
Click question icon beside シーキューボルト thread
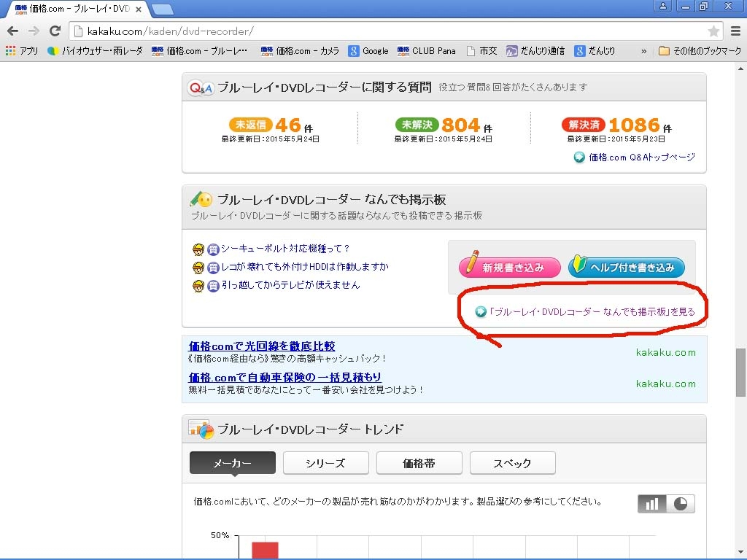click(213, 249)
